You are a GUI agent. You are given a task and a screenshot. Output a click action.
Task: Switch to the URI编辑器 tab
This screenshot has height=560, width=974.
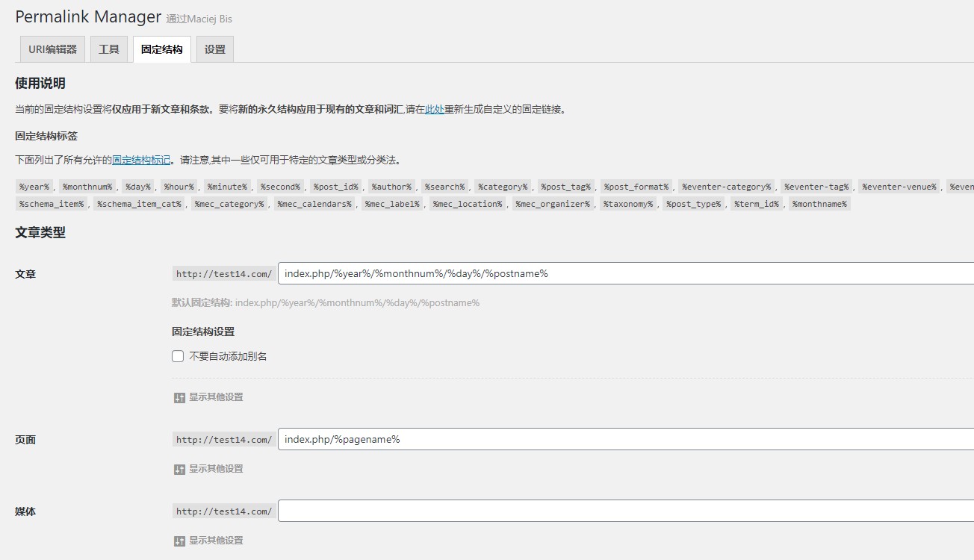(51, 49)
